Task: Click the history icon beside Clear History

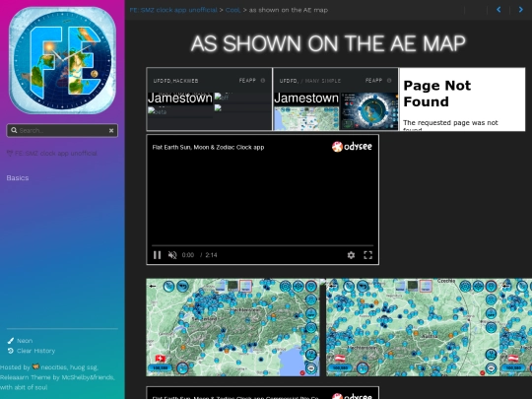Action: pyautogui.click(x=11, y=351)
